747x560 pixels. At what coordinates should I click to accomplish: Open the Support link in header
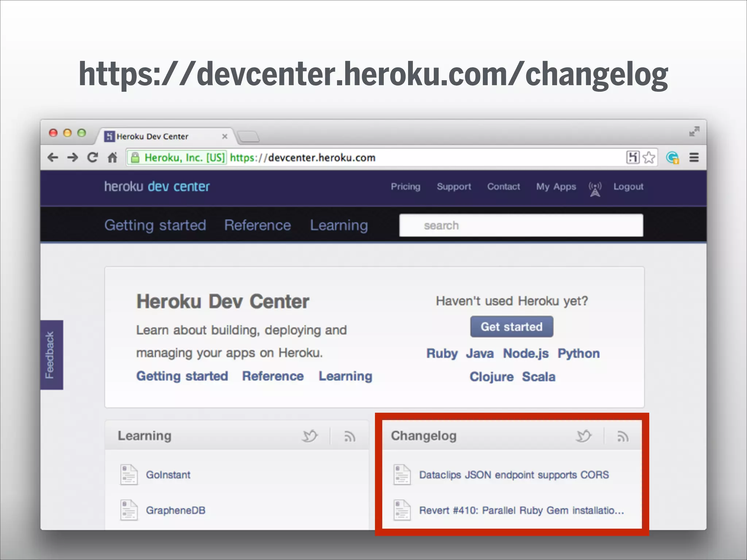point(454,187)
